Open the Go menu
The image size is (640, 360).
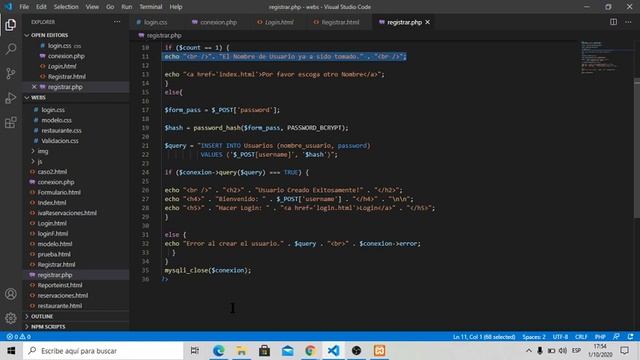110,7
